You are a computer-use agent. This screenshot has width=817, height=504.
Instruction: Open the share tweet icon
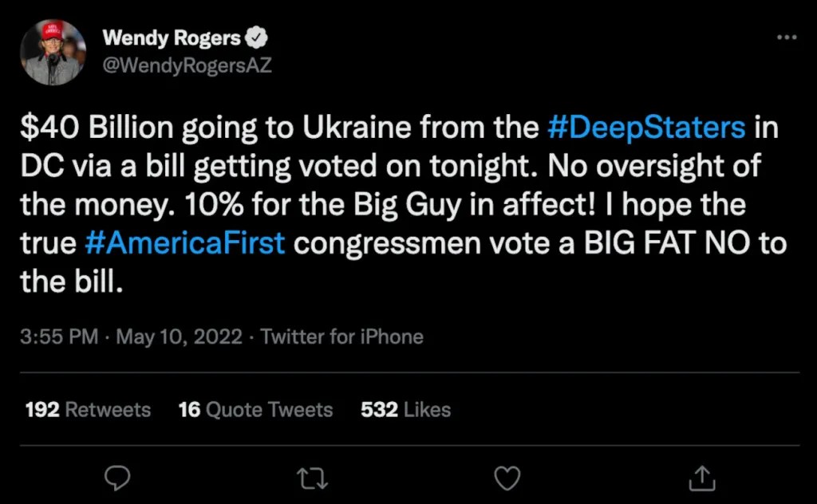701,477
